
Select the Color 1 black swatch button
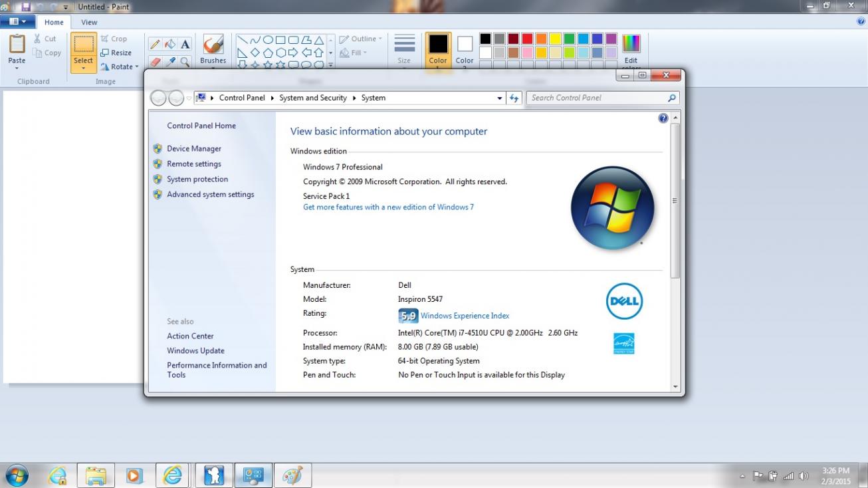coord(438,50)
